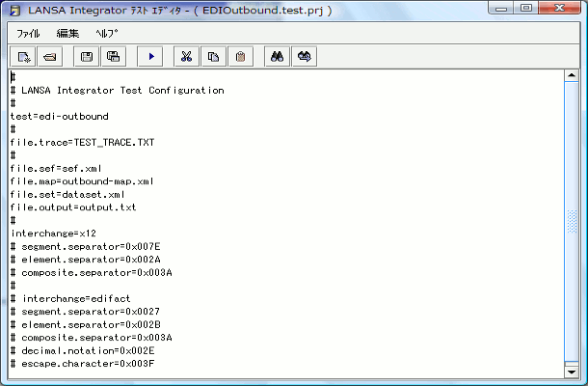This screenshot has height=386, width=588.
Task: Click the scrollbar up arrow
Action: 572,75
